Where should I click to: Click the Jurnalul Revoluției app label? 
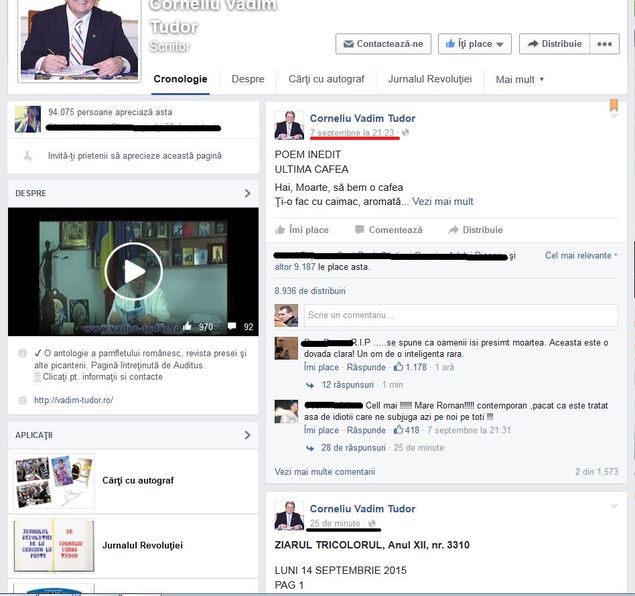tap(142, 545)
